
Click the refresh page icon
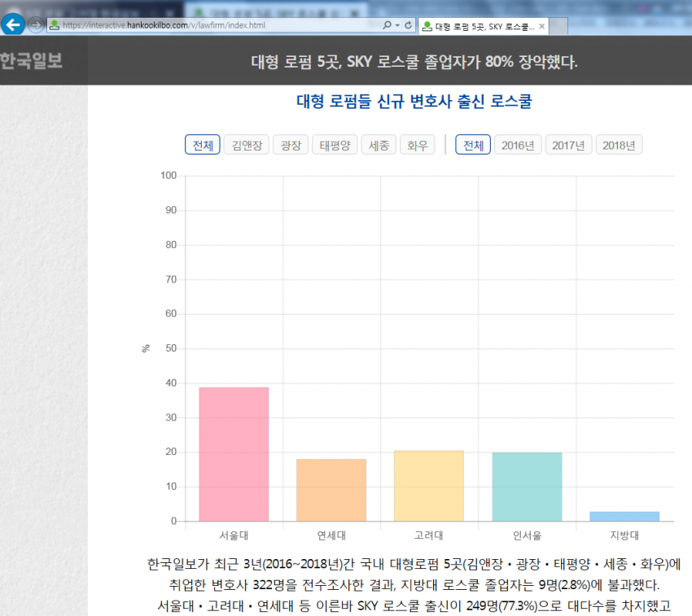(x=408, y=25)
